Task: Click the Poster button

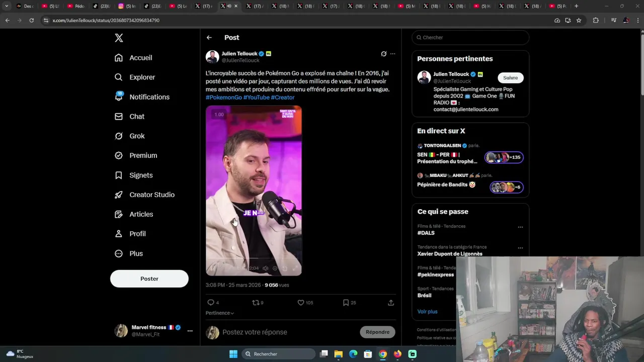Action: tap(149, 279)
